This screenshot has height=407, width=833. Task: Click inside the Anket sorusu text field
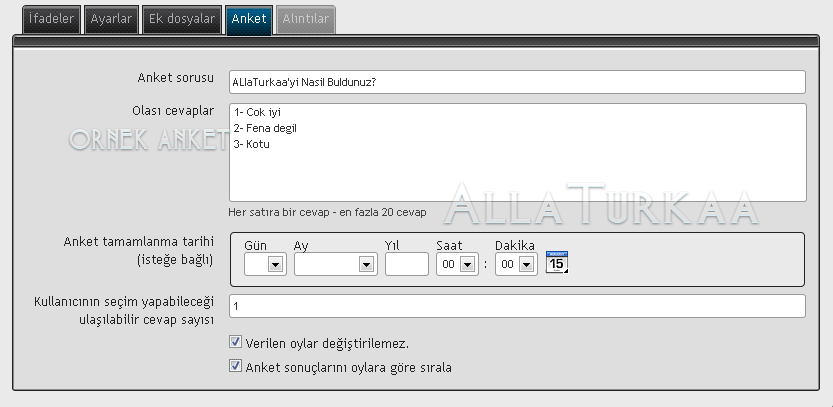click(x=516, y=82)
